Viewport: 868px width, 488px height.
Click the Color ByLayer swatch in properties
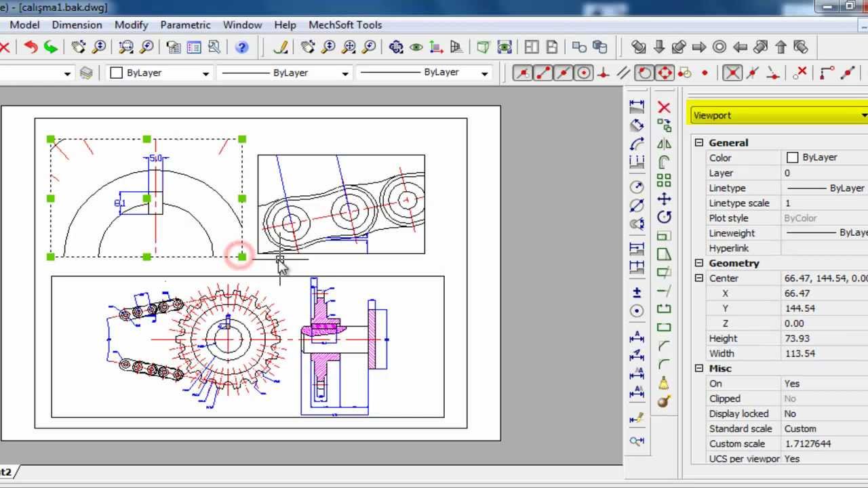[x=792, y=158]
